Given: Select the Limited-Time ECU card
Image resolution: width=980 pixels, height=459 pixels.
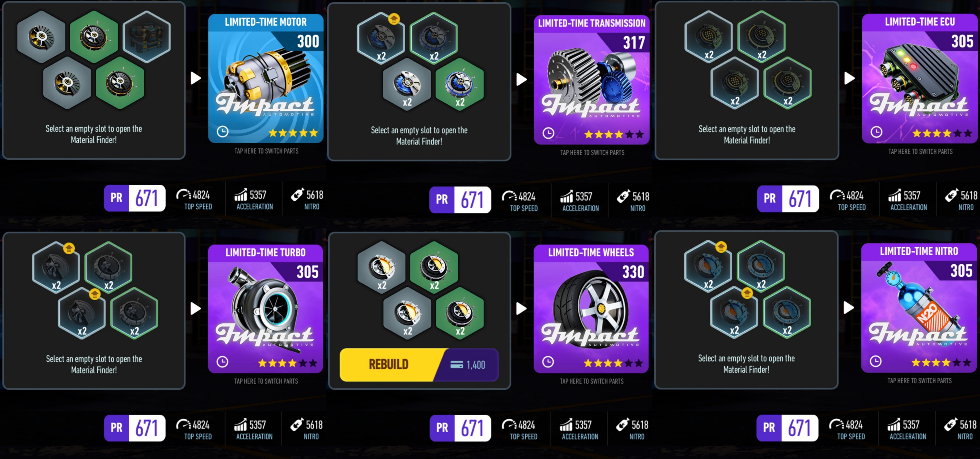Looking at the screenshot, I should click(x=919, y=79).
